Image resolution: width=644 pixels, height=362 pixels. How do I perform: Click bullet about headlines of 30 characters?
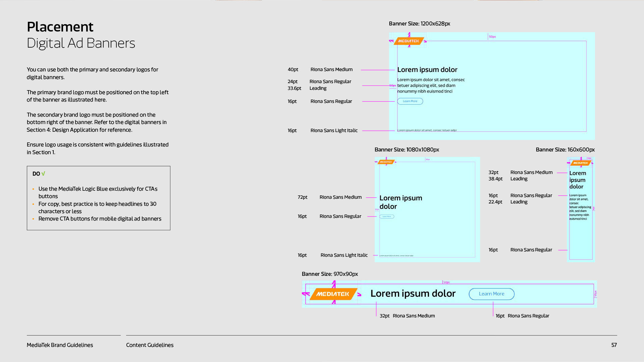[x=97, y=207]
